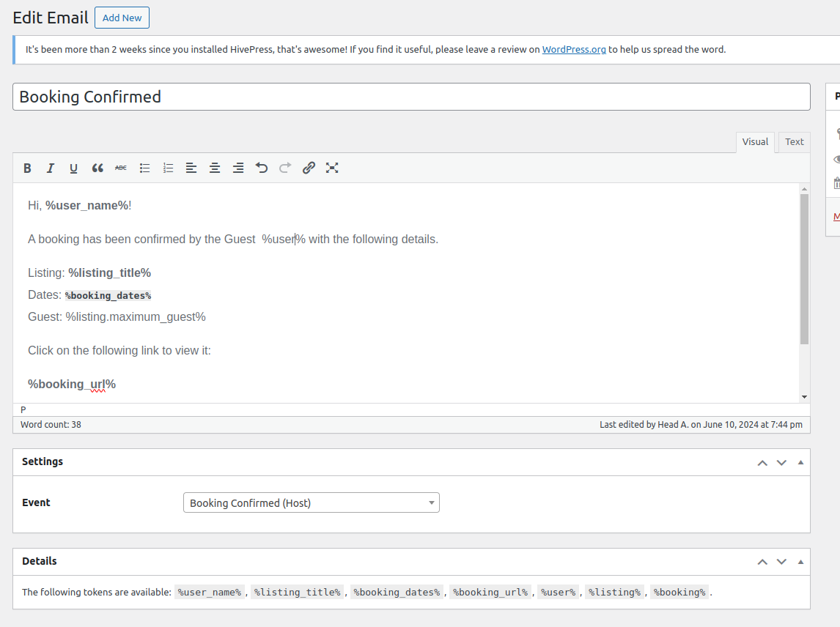Click the %booking% token in Details

(x=679, y=592)
